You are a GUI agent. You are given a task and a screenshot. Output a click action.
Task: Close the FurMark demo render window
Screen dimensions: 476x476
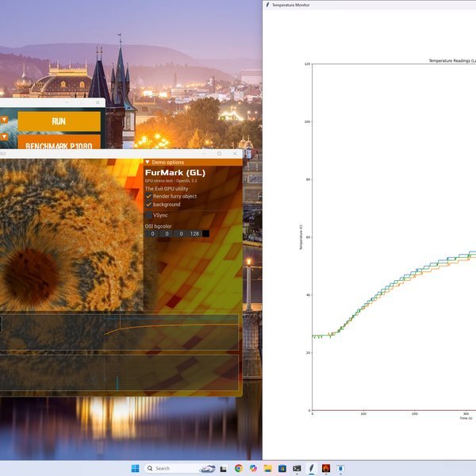(x=235, y=154)
